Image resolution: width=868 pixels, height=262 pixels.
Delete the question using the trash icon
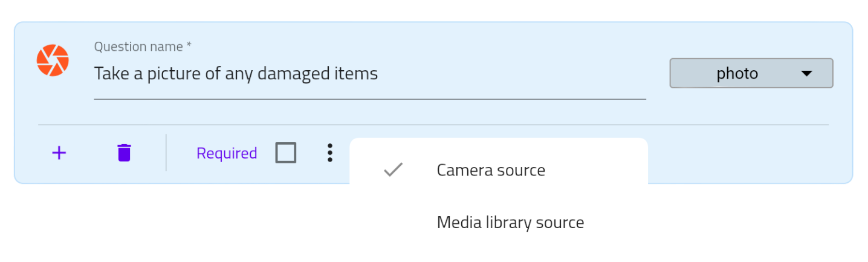[x=124, y=153]
